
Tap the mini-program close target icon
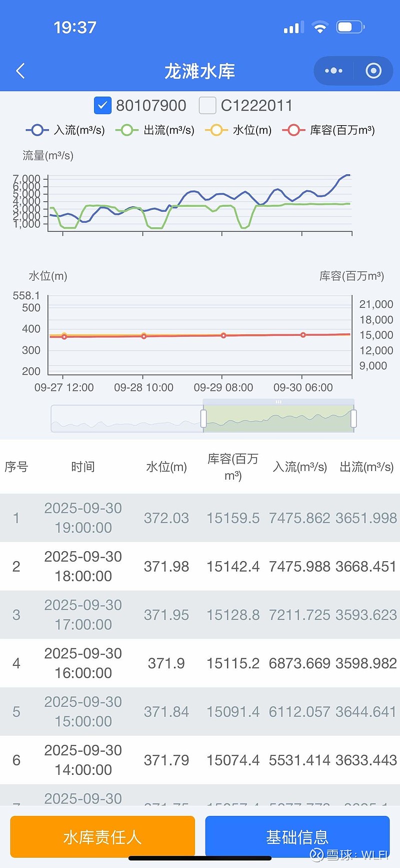373,71
